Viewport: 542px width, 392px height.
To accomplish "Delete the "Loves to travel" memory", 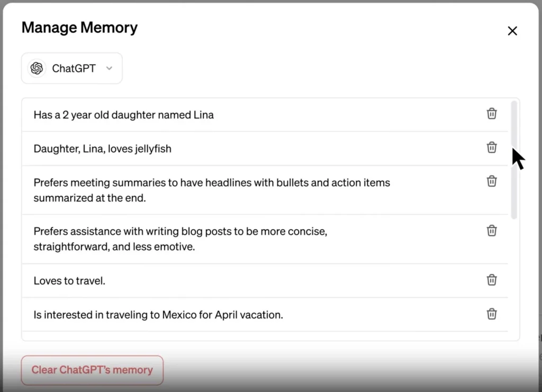I will coord(492,280).
